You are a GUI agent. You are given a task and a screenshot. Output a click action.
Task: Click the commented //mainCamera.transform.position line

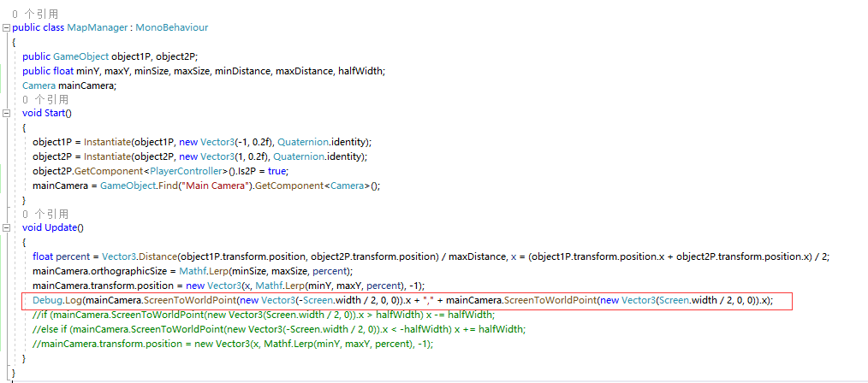(233, 343)
